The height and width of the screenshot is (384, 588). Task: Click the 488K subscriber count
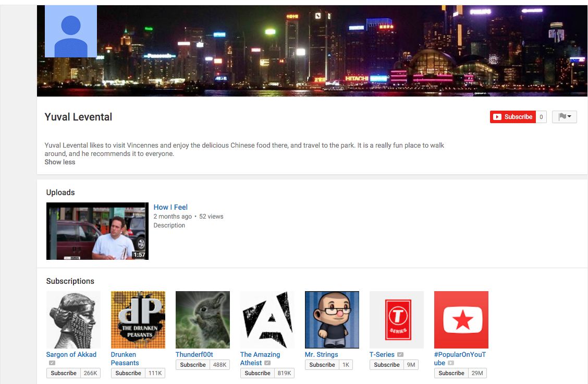[x=220, y=365]
